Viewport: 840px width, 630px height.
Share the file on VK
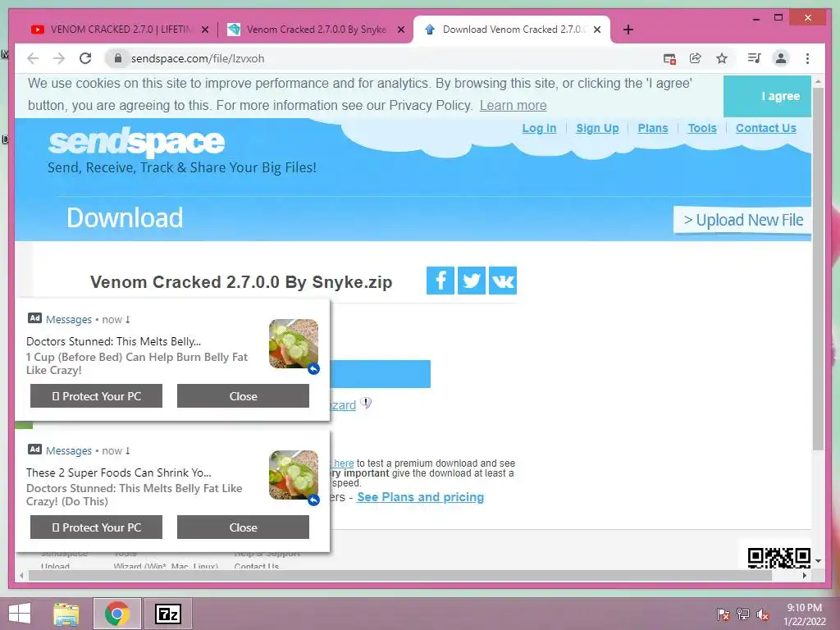[503, 281]
